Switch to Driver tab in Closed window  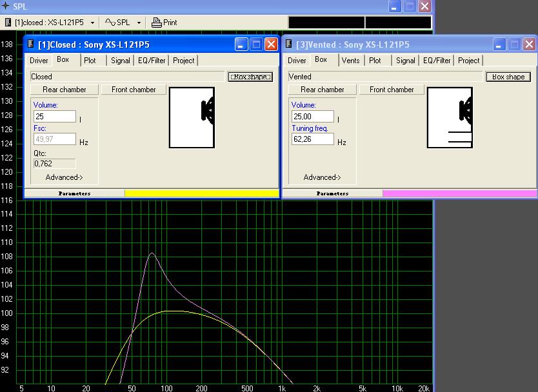(x=39, y=61)
